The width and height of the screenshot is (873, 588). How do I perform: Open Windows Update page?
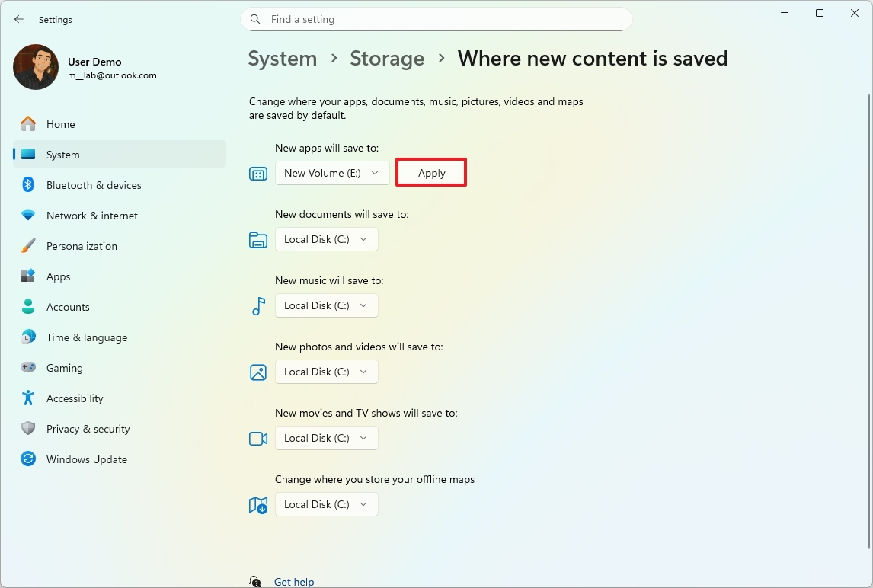pos(86,459)
